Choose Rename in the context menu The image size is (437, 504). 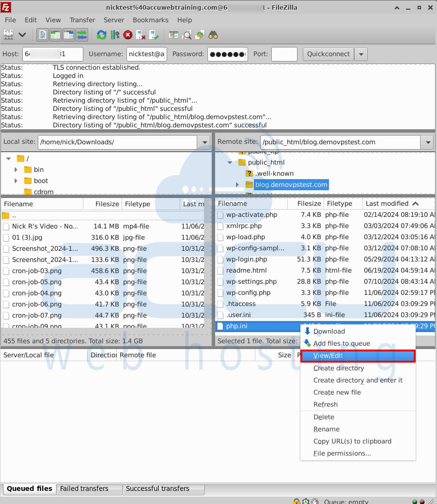(x=358, y=429)
